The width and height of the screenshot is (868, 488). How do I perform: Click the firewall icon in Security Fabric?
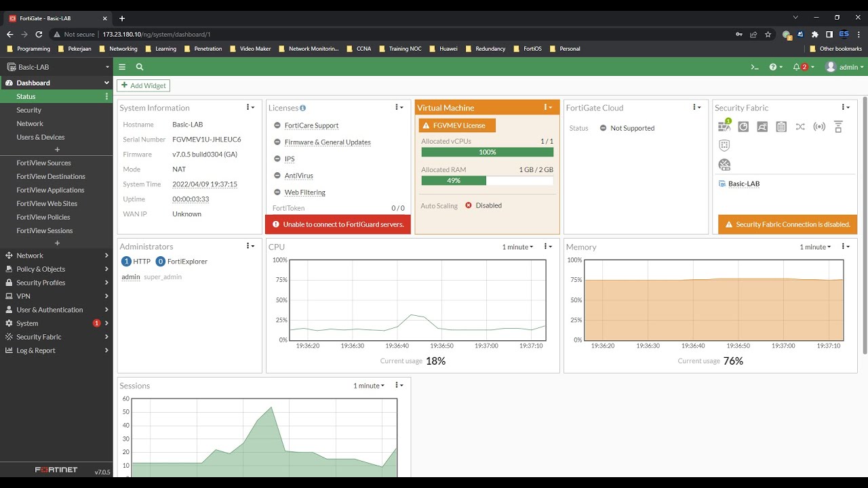[x=725, y=126]
